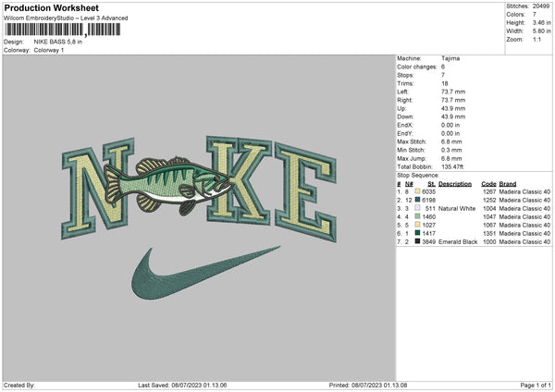Click the machine value 'Tajima'
The height and width of the screenshot is (392, 555).
450,58
